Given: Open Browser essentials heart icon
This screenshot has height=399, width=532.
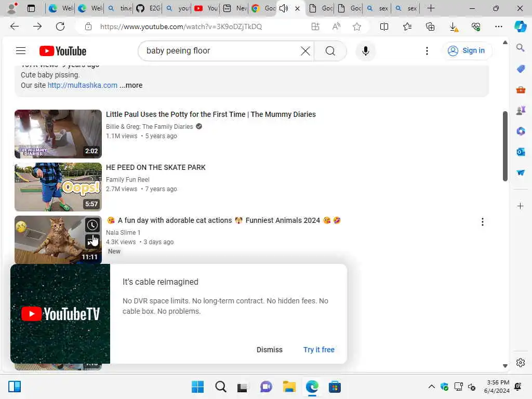Looking at the screenshot, I should pos(476,26).
